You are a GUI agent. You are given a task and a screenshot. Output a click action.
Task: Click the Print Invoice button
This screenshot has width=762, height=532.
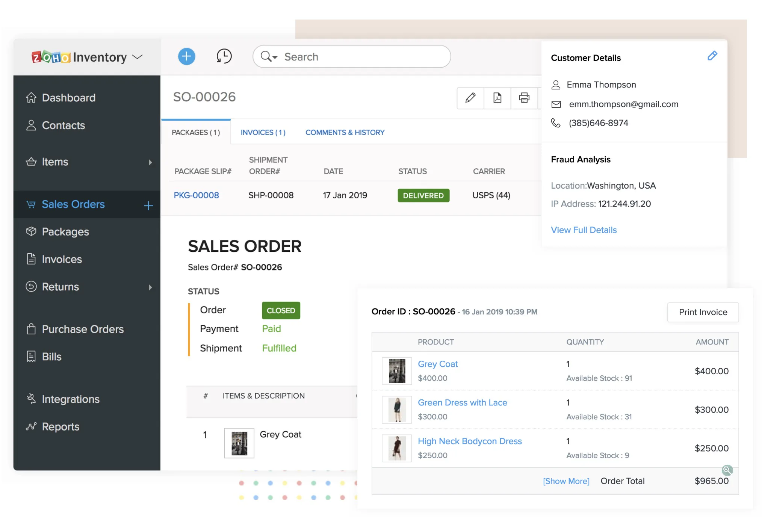[703, 312]
